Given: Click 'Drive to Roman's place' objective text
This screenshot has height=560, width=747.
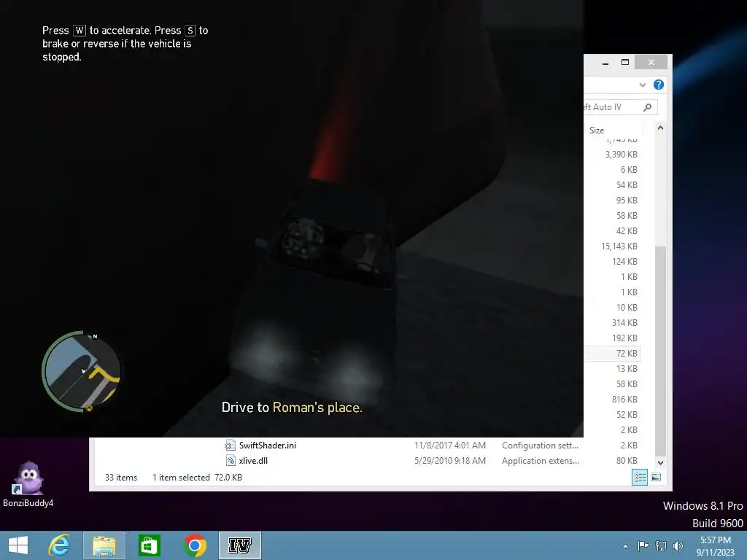Looking at the screenshot, I should pyautogui.click(x=292, y=408).
